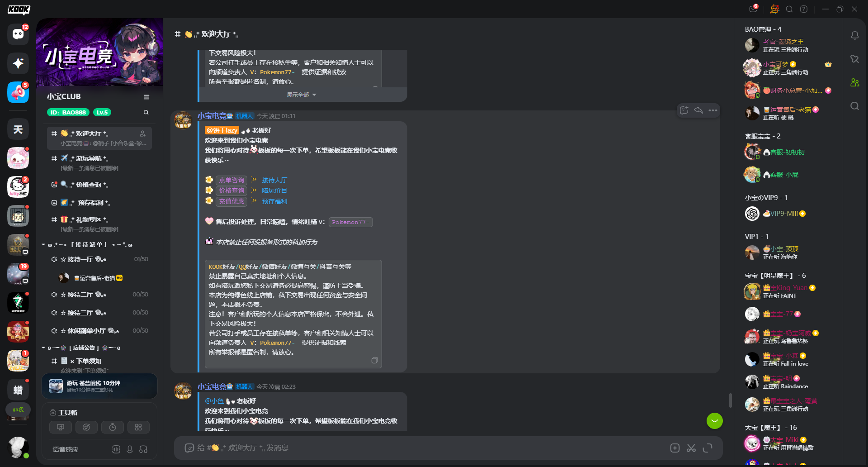The height and width of the screenshot is (467, 868).
Task: Join the 接待一厅 voice channel
Action: (x=99, y=259)
